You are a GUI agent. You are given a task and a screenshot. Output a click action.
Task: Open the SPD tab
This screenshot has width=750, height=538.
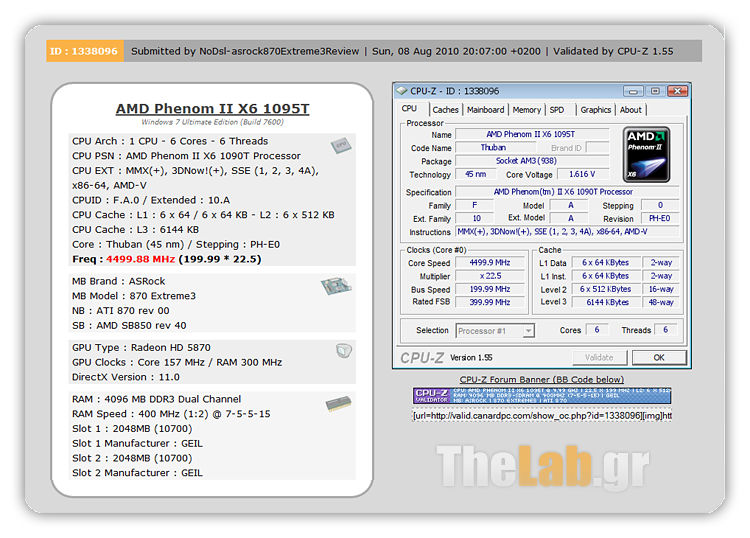[x=557, y=110]
